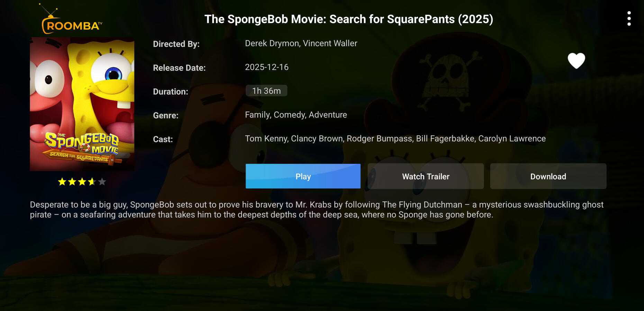Viewport: 644px width, 311px height.
Task: Select cast member Carolyn Lawrence
Action: (512, 139)
